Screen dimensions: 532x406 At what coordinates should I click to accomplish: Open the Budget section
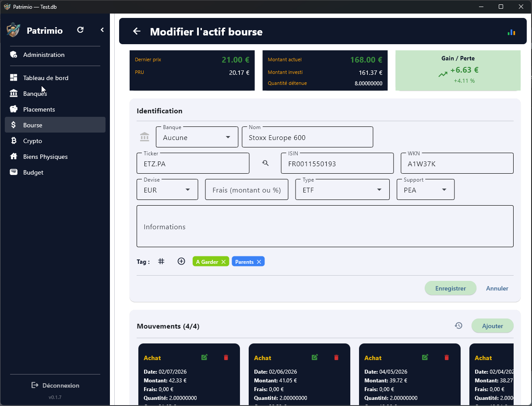pos(55,172)
